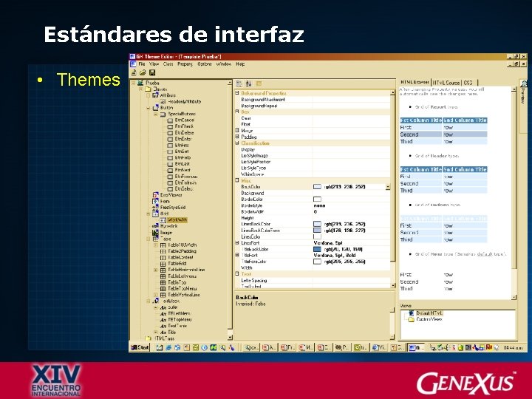
Task: Switch to the HTML Source tab
Action: click(x=446, y=83)
